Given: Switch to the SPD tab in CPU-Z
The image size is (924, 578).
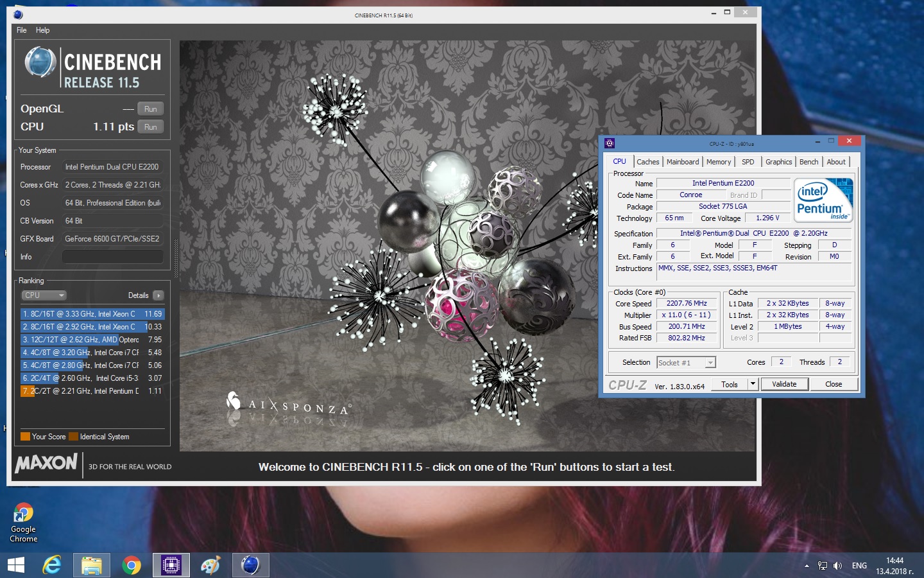Looking at the screenshot, I should click(x=748, y=162).
